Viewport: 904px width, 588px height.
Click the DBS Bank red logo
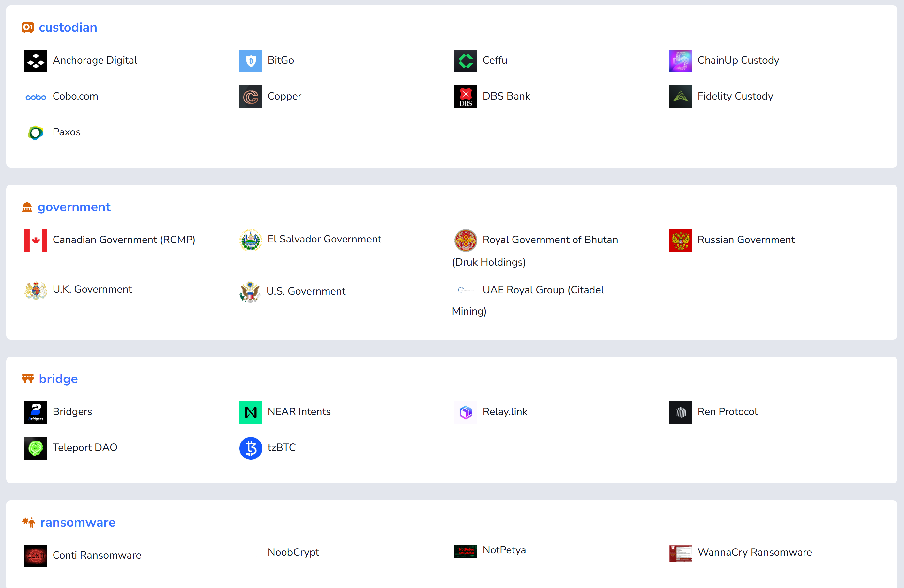[465, 97]
